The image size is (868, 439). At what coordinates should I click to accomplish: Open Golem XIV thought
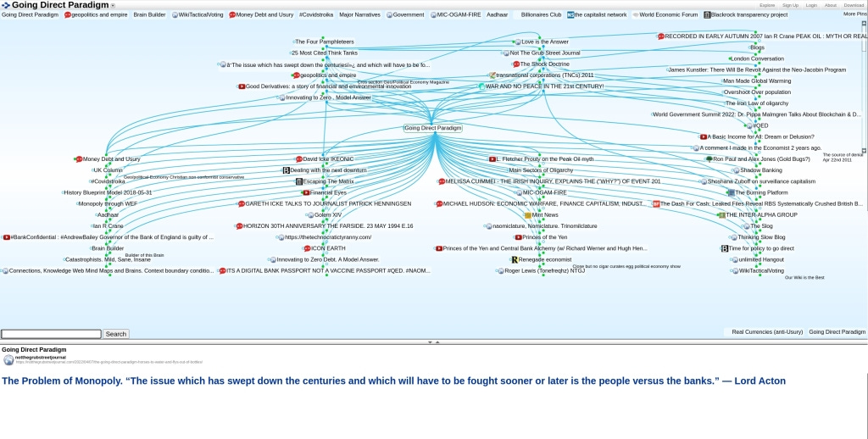[328, 215]
